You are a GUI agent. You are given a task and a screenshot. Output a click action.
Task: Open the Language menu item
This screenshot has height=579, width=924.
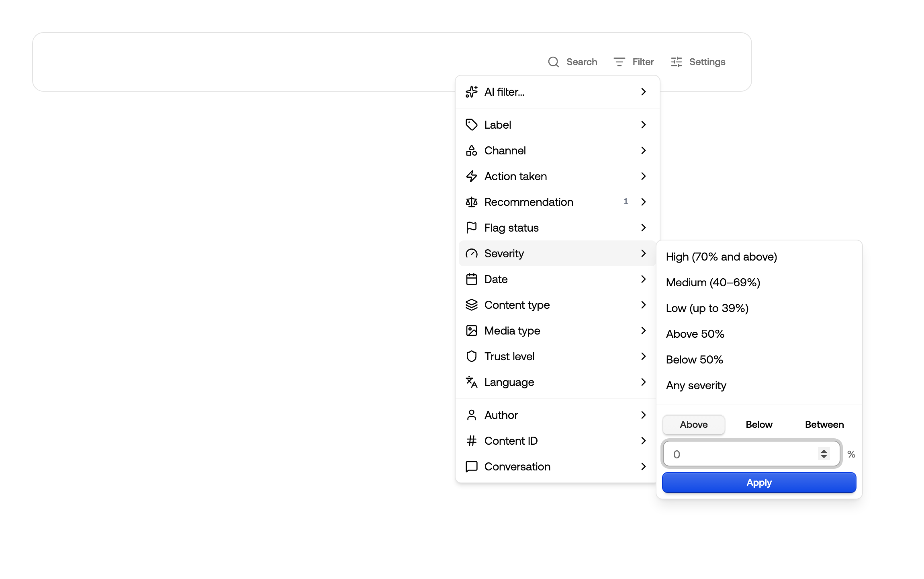[x=557, y=382]
